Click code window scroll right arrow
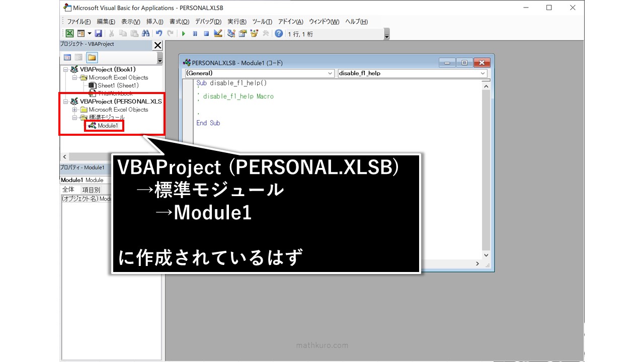 pyautogui.click(x=478, y=264)
